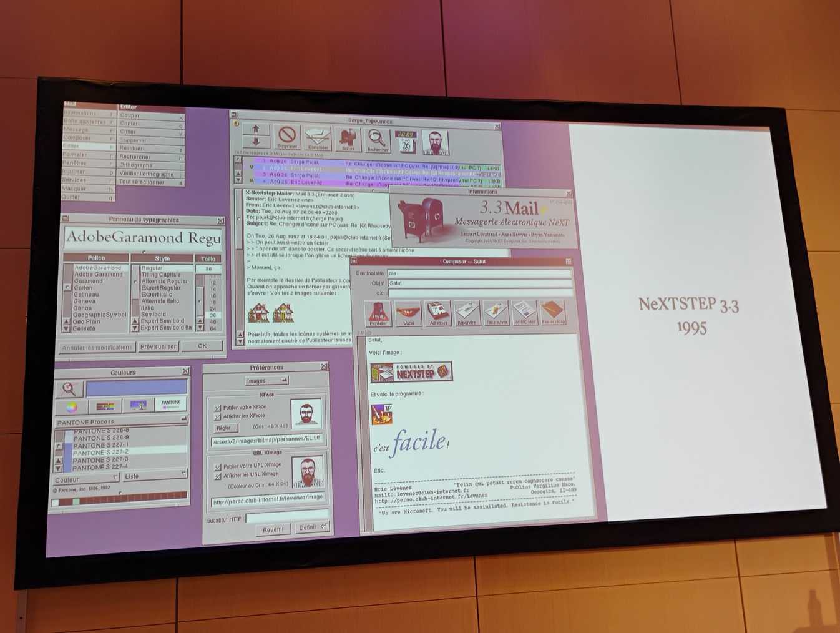This screenshot has height=633, width=840.
Task: Open the PANTONE Process list popup
Action: coord(121,421)
